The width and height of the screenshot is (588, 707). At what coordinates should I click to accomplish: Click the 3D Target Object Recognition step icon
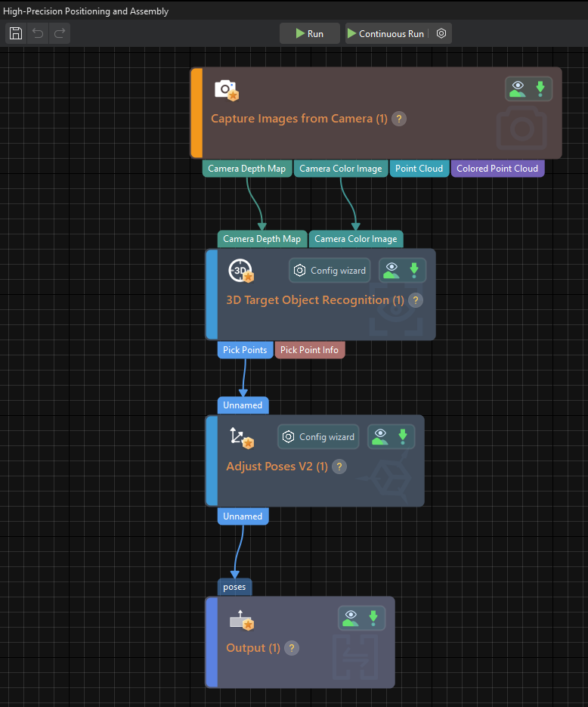coord(240,271)
